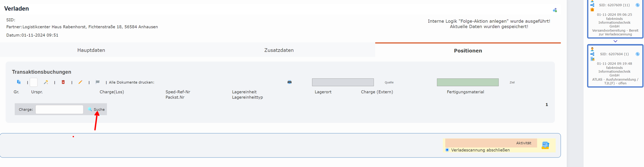Click the gear settings icon top right
The width and height of the screenshot is (644, 167).
[555, 10]
